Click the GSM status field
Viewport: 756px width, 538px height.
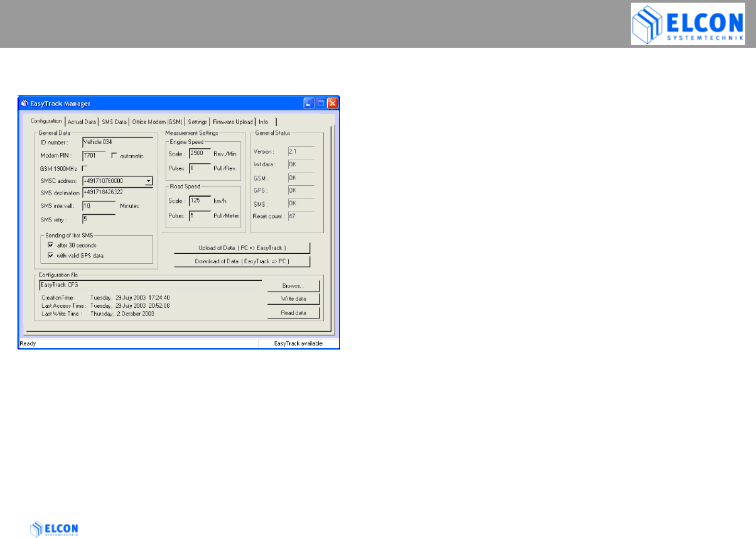click(x=302, y=178)
